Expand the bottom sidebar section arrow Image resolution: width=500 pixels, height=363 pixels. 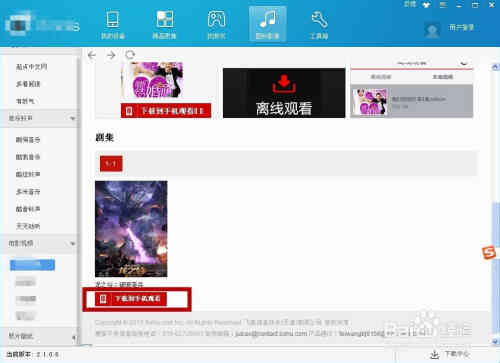[73, 338]
